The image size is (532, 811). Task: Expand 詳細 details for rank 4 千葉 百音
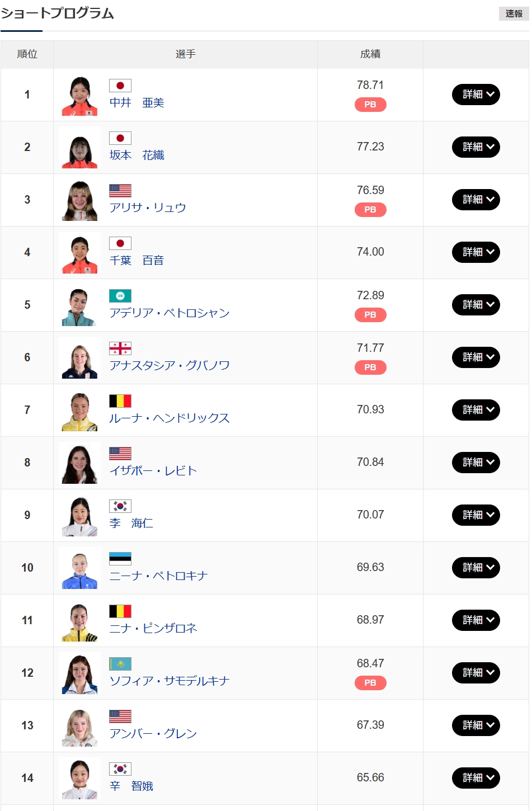(x=475, y=252)
